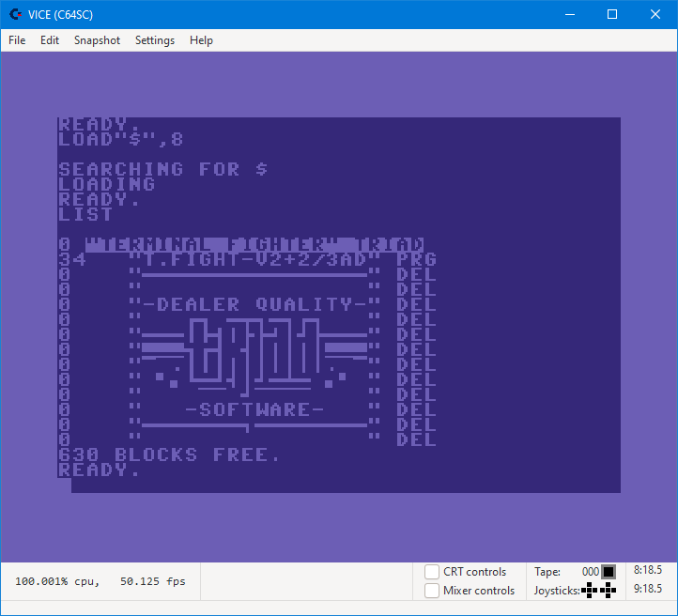Open the Edit menu
The width and height of the screenshot is (678, 616).
click(49, 40)
